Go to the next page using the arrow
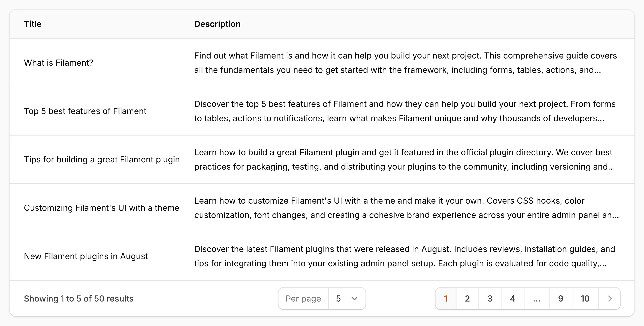The image size is (644, 326). pos(609,299)
